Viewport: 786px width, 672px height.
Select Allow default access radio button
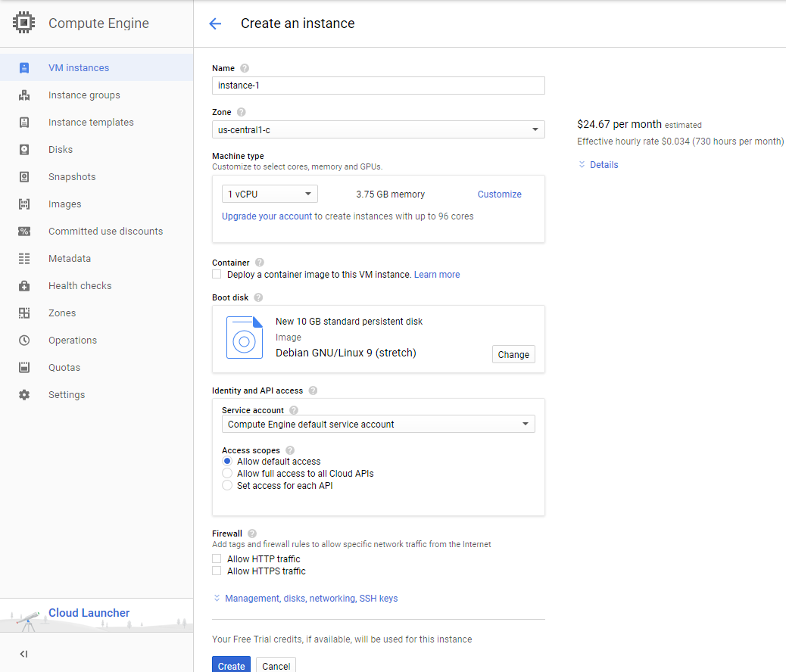(227, 461)
